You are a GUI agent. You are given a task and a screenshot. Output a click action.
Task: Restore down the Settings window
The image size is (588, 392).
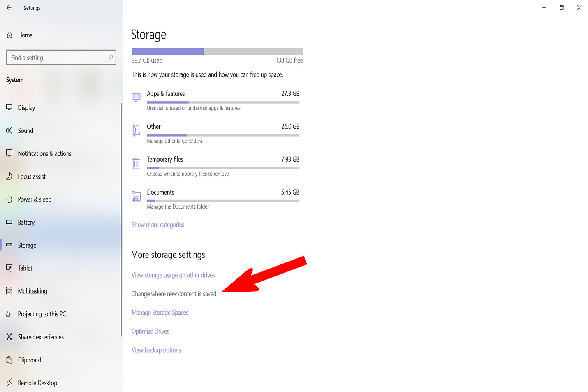[561, 7]
